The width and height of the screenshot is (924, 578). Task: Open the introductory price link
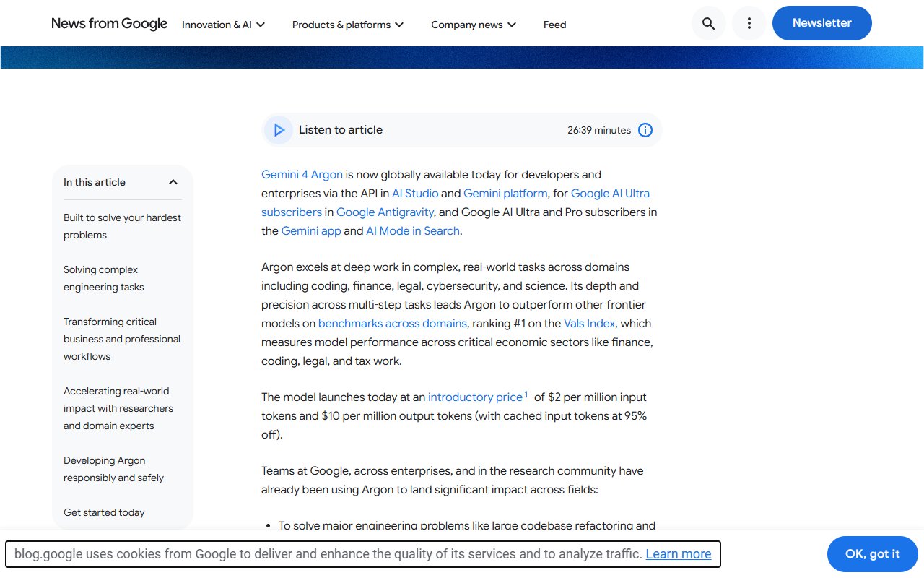pos(475,397)
